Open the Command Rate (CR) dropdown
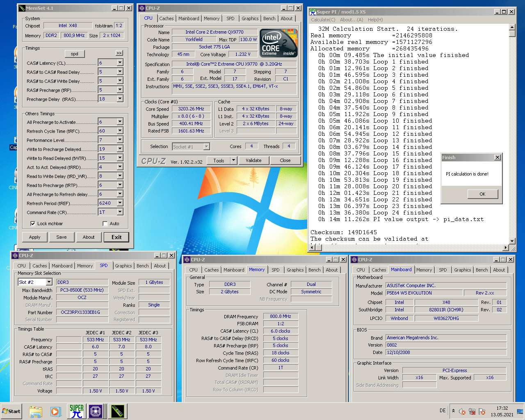Viewport: 525px width, 420px height. [x=120, y=212]
